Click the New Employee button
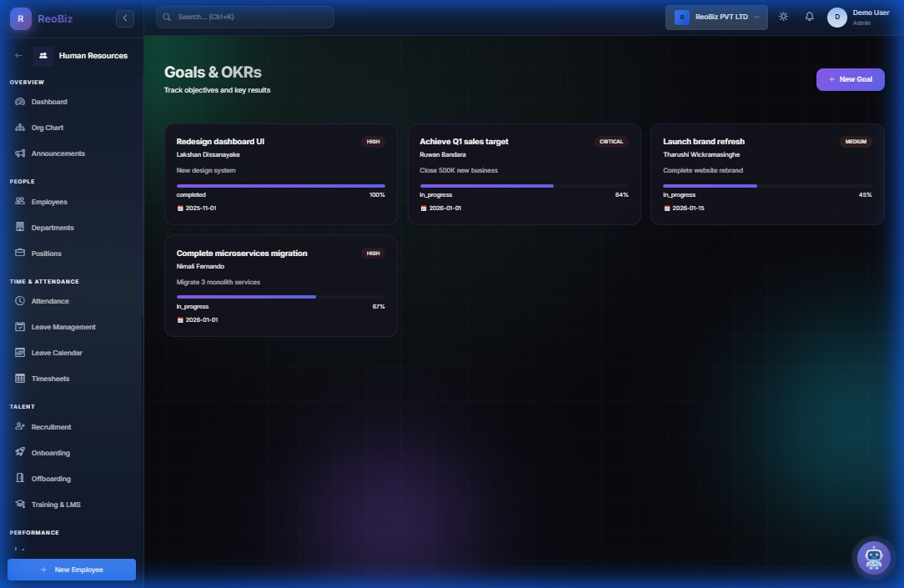Screen dimensions: 904x588 71,569
